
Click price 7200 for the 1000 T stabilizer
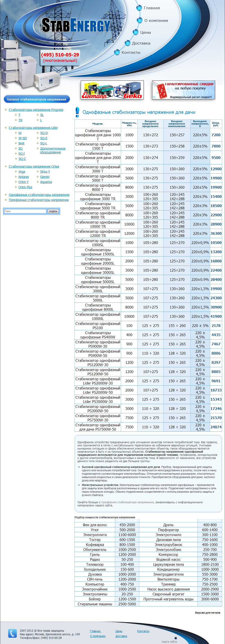pos(216,135)
